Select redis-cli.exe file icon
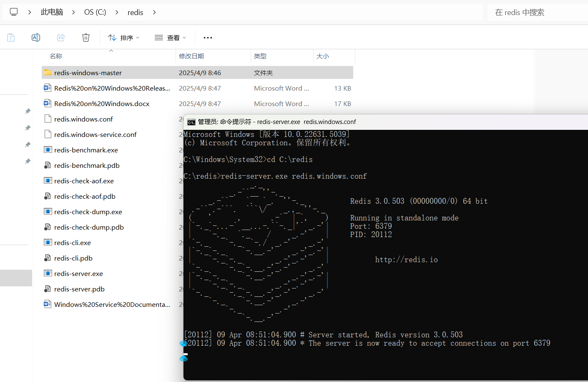The image size is (588, 382). (x=48, y=242)
